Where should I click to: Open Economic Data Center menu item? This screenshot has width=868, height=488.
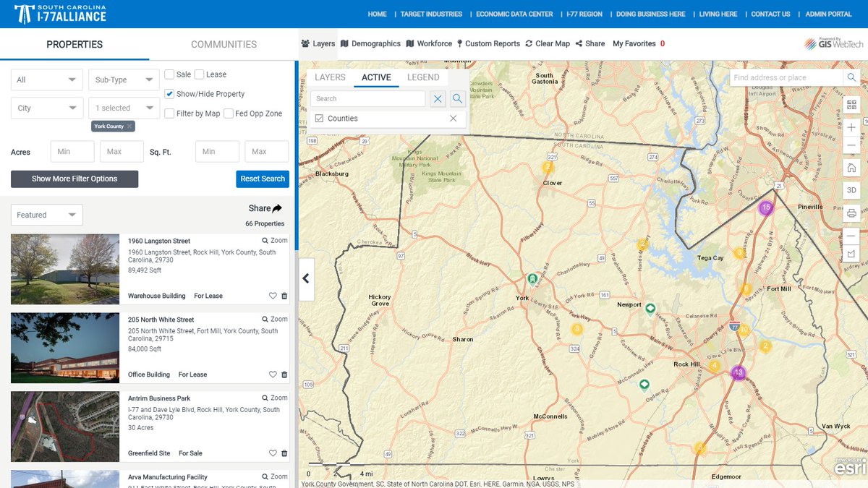pos(514,14)
